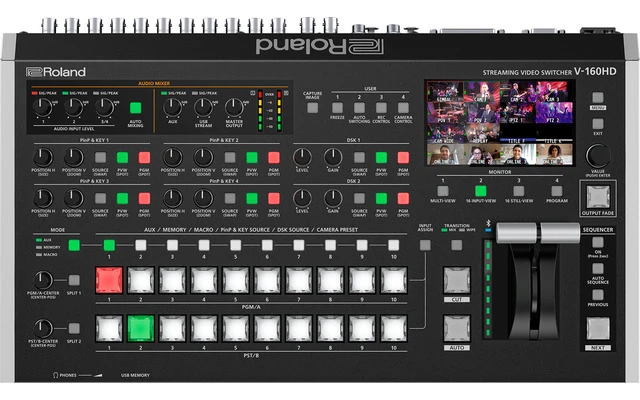Switch TRANSITION type mix/wipe button
The width and height of the screenshot is (640, 400).
[x=457, y=245]
